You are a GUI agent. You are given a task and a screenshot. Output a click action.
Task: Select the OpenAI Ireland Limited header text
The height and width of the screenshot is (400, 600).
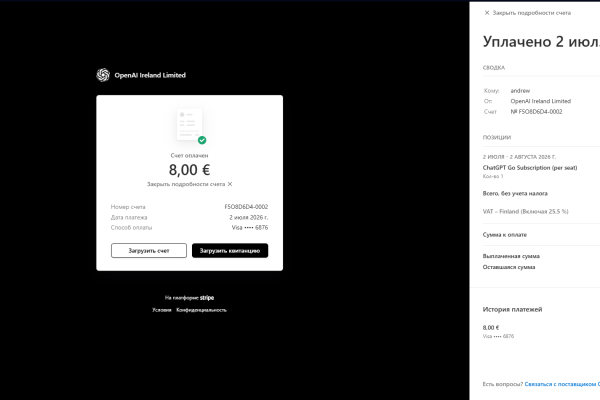click(150, 75)
